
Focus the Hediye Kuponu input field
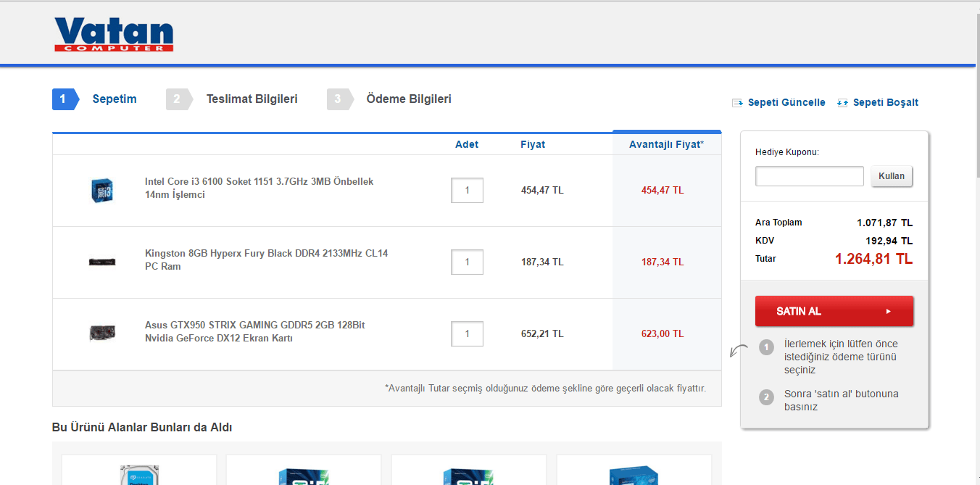click(809, 176)
